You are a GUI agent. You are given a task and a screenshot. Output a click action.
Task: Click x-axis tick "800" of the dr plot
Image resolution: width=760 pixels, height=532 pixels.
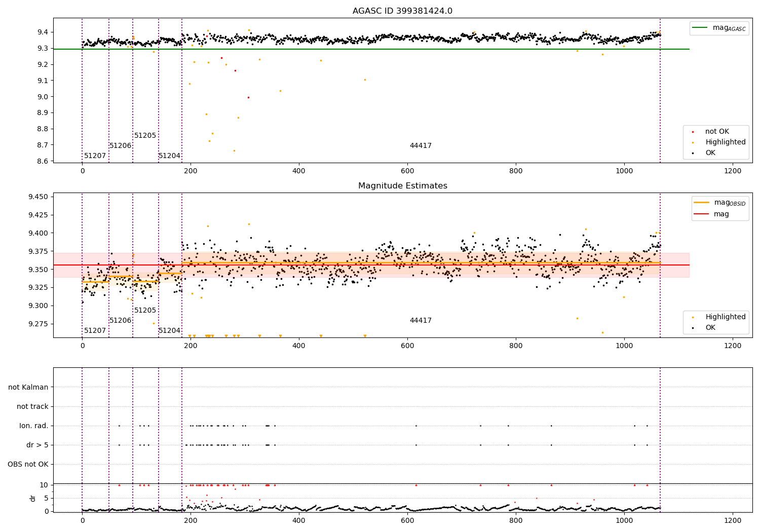tap(516, 521)
